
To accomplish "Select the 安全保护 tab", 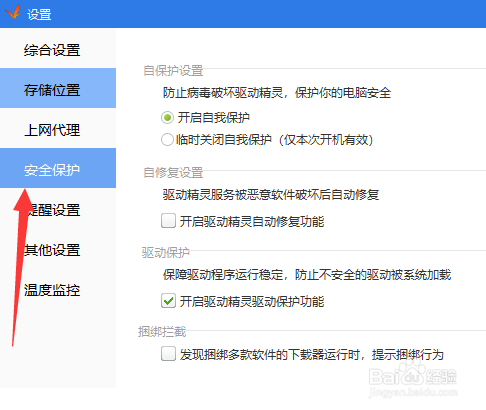I will (58, 168).
